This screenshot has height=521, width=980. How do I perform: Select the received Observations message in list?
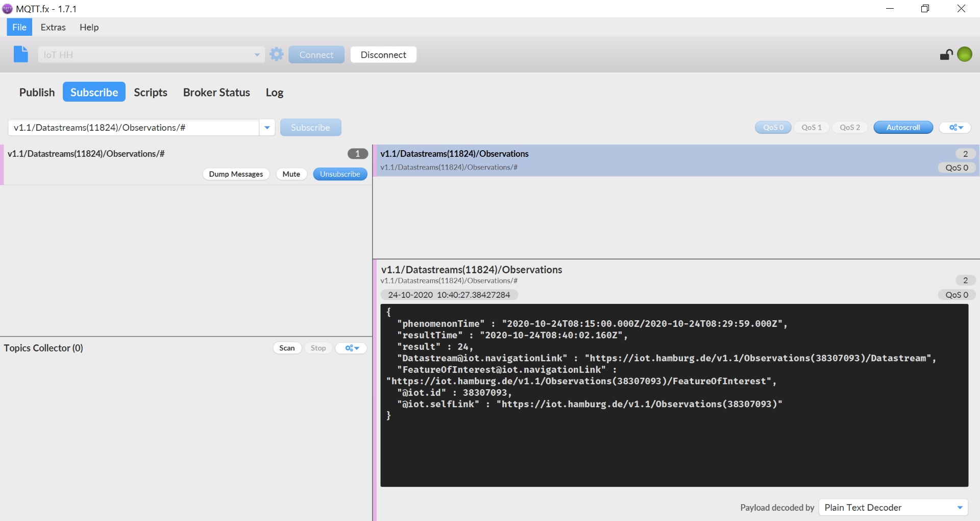(x=676, y=160)
